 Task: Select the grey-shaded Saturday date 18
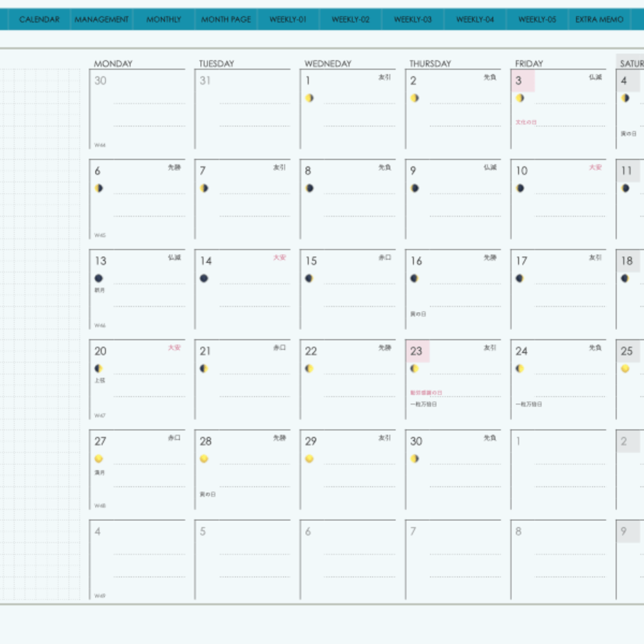(628, 261)
